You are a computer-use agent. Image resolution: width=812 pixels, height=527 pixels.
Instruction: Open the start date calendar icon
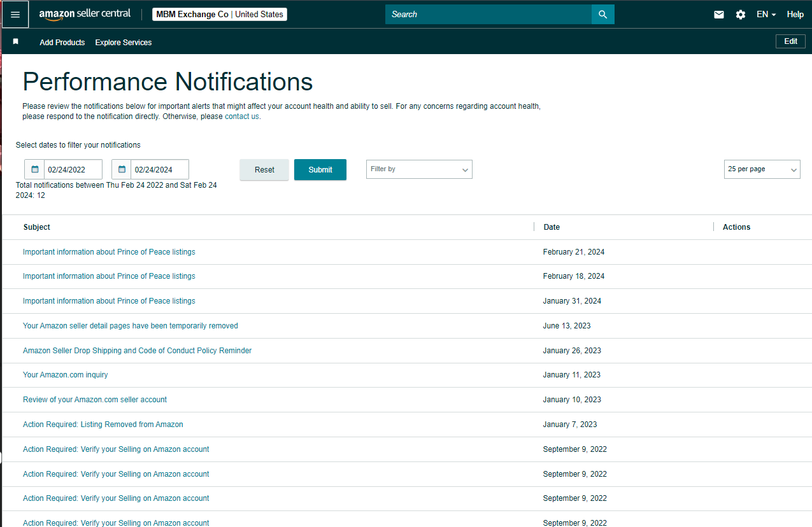click(35, 169)
